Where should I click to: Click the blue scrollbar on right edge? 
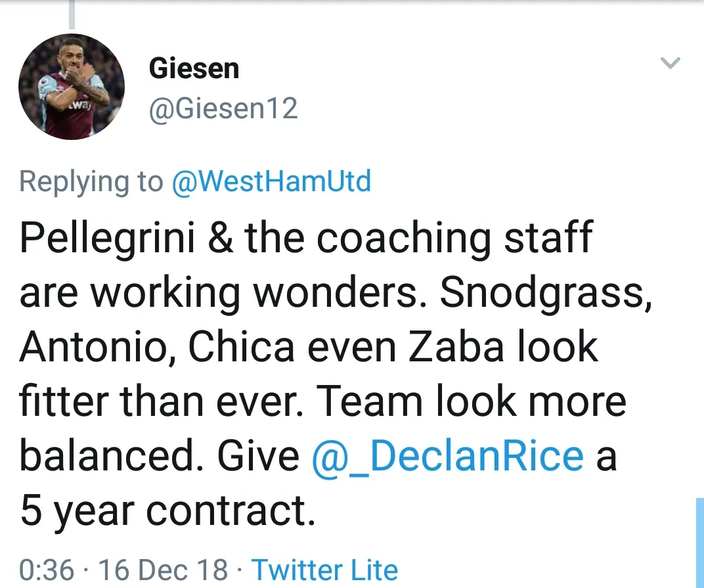click(699, 542)
